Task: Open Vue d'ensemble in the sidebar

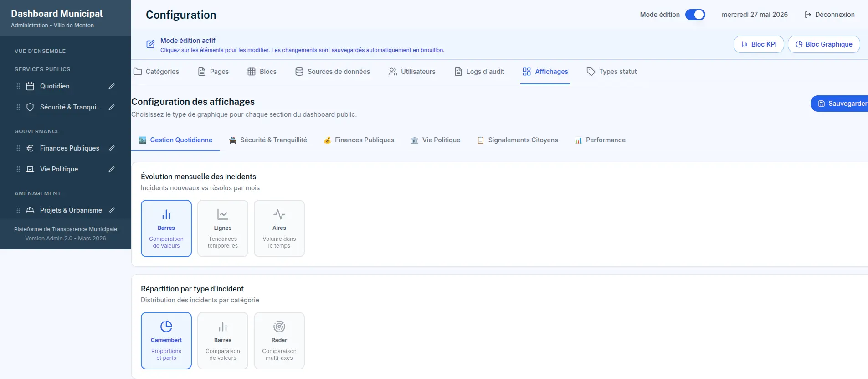Action: click(40, 51)
